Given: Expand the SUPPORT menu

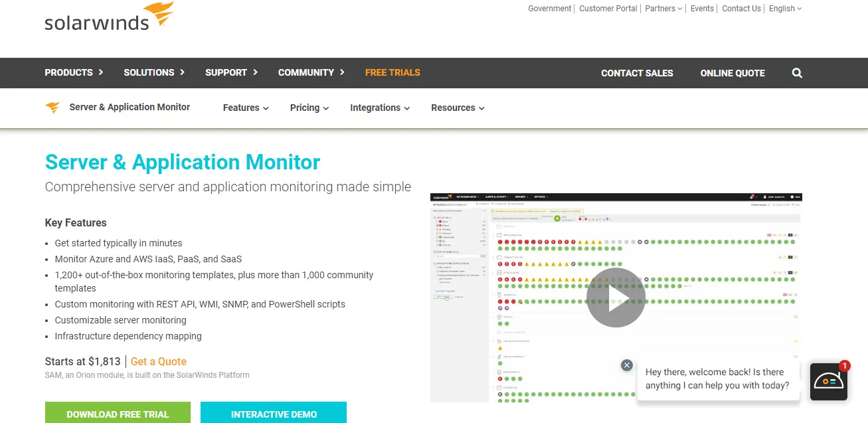Looking at the screenshot, I should coord(231,72).
